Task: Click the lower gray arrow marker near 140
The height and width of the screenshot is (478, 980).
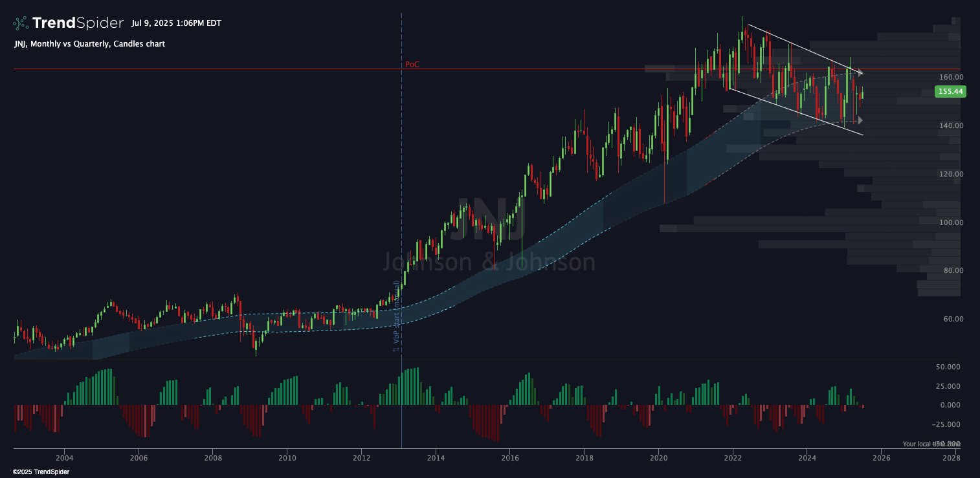Action: (x=860, y=120)
